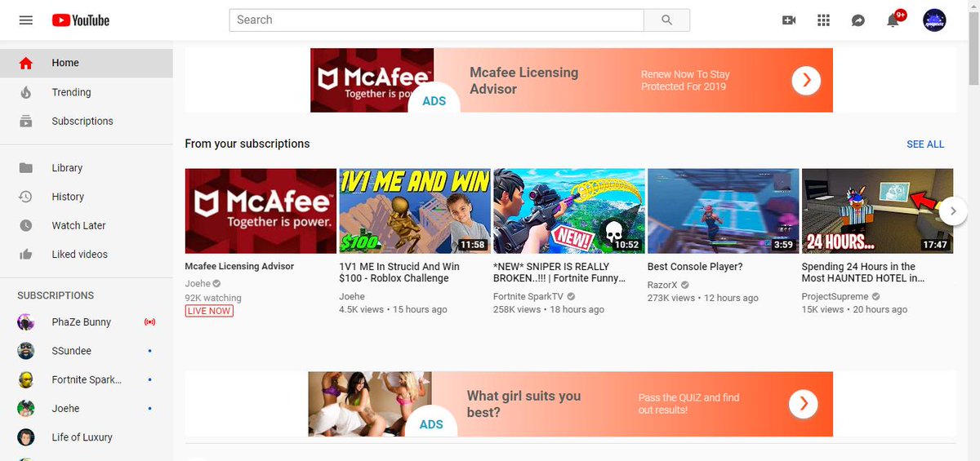The width and height of the screenshot is (980, 461).
Task: Click the page vertical scrollbar
Action: click(x=973, y=49)
